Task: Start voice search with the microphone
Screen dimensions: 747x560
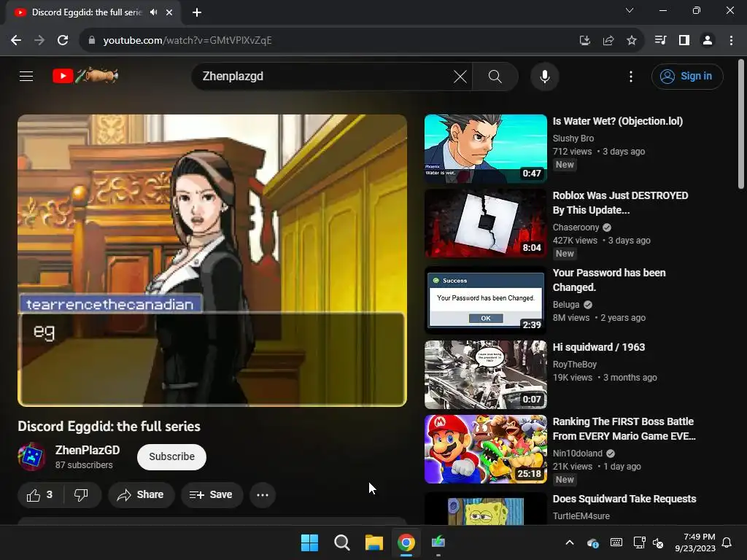Action: 544,76
